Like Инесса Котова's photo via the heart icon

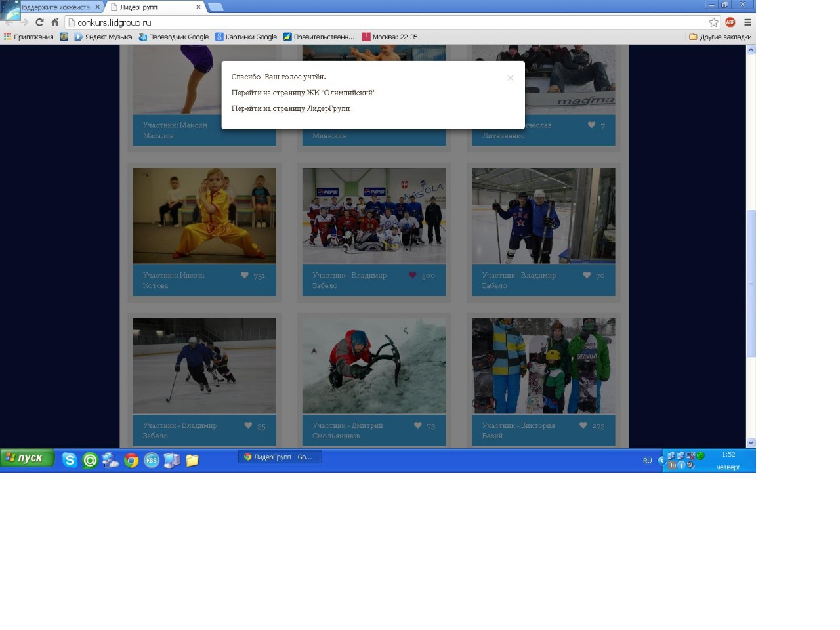point(245,276)
